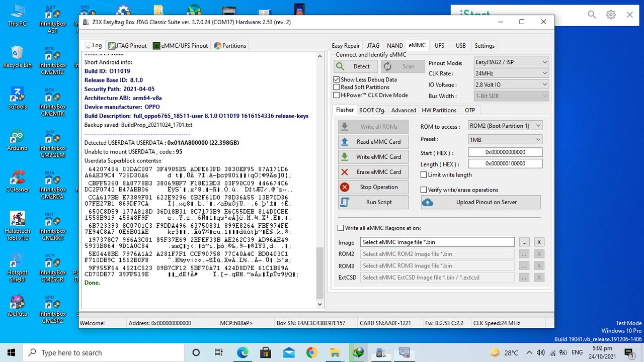Open Google Chrome from taskbar
The width and height of the screenshot is (644, 362).
coord(312,352)
